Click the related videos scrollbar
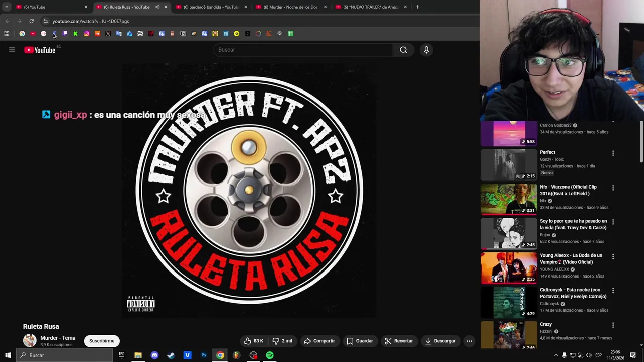The height and width of the screenshot is (362, 644). 641,142
